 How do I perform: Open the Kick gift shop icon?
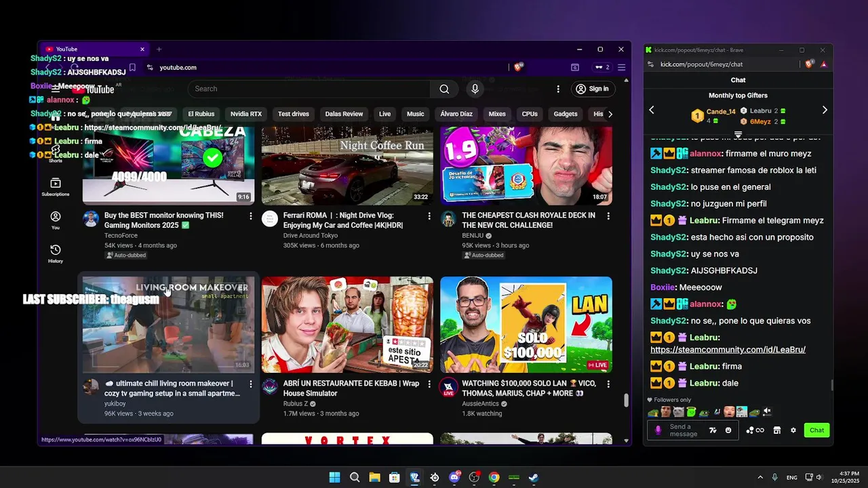pos(777,430)
